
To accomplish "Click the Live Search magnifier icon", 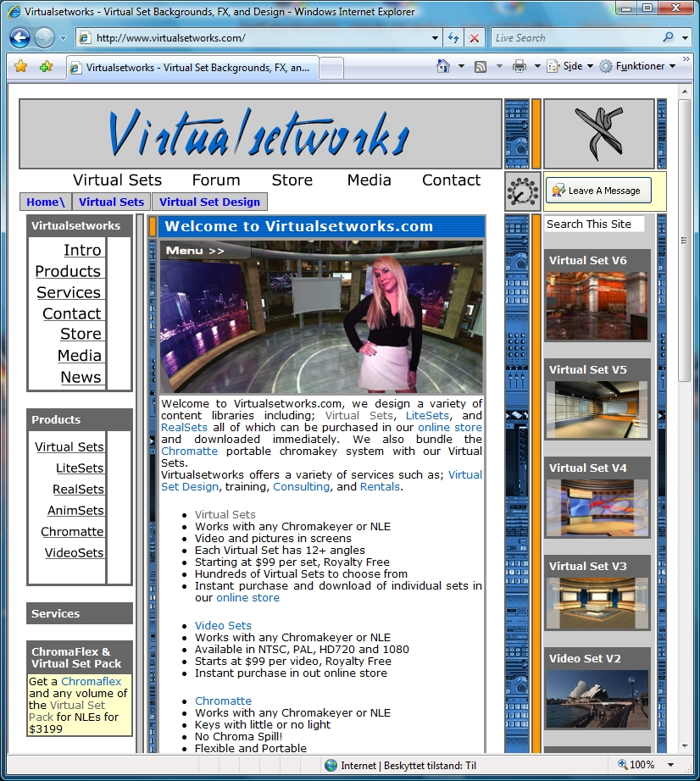I will (x=669, y=37).
